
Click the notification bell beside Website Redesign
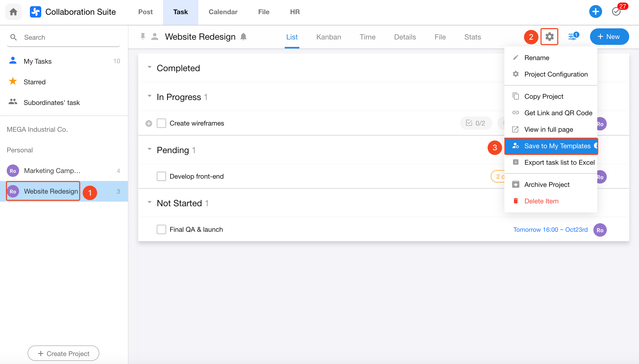(243, 37)
